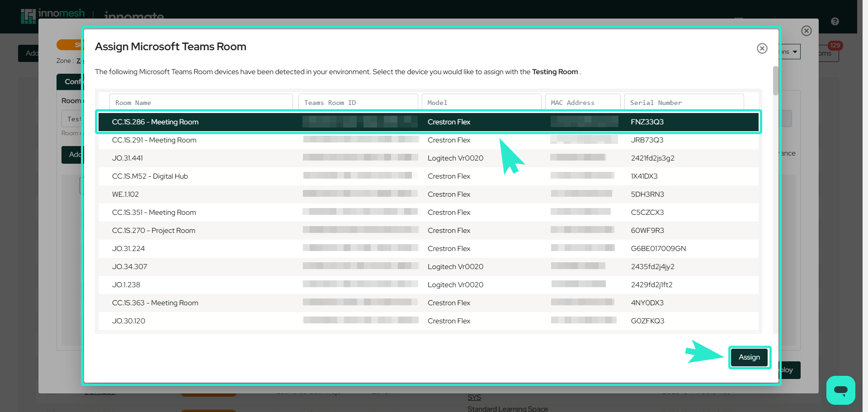Select the JO.30.120 room row
This screenshot has height=412, width=868.
(x=428, y=321)
